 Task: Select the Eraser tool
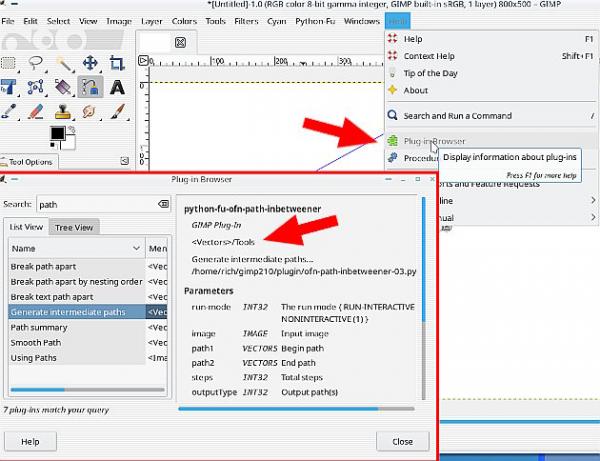36,112
